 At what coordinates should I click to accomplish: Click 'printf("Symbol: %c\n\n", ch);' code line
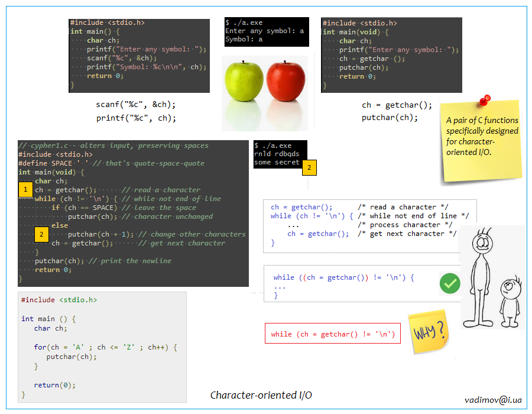click(x=147, y=67)
